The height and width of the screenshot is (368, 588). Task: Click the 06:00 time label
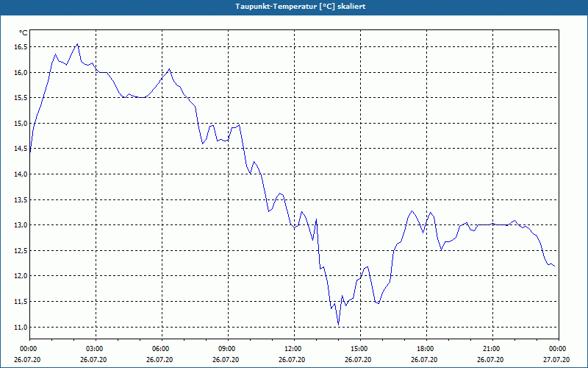pos(162,349)
